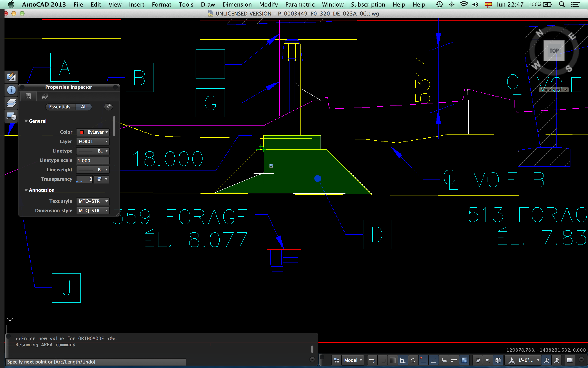
Task: Click the volume speaker icon in the menu bar
Action: 475,4
